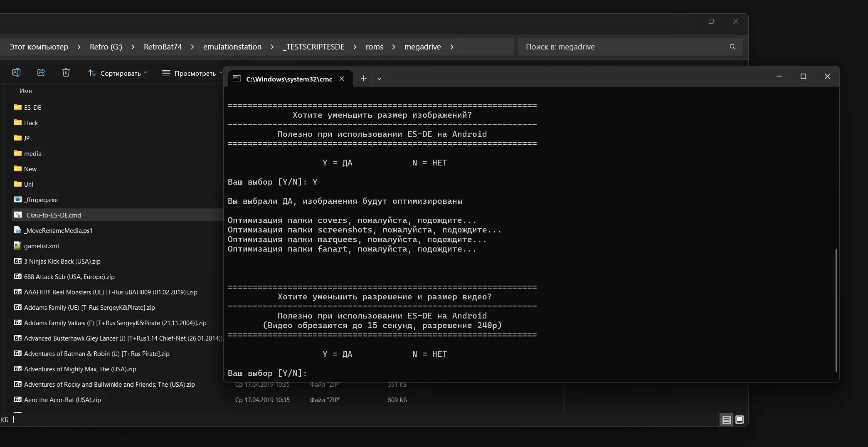The image size is (868, 447).
Task: Select the media folder
Action: (x=32, y=154)
